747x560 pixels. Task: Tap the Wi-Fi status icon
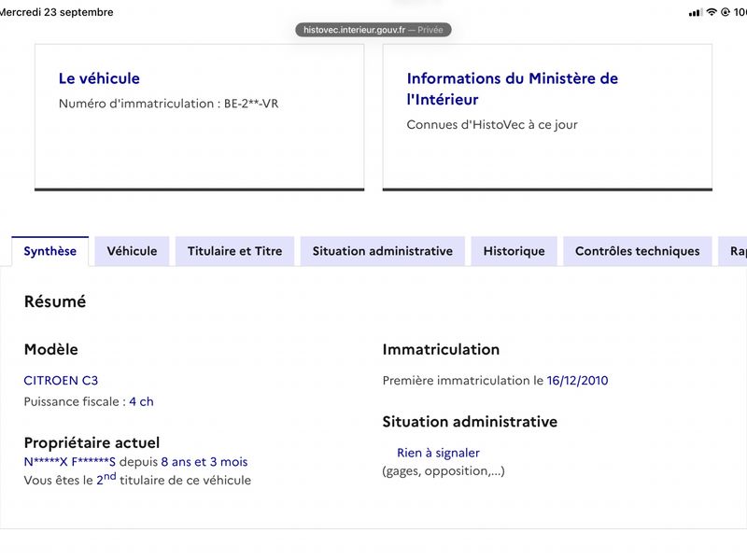pyautogui.click(x=712, y=12)
